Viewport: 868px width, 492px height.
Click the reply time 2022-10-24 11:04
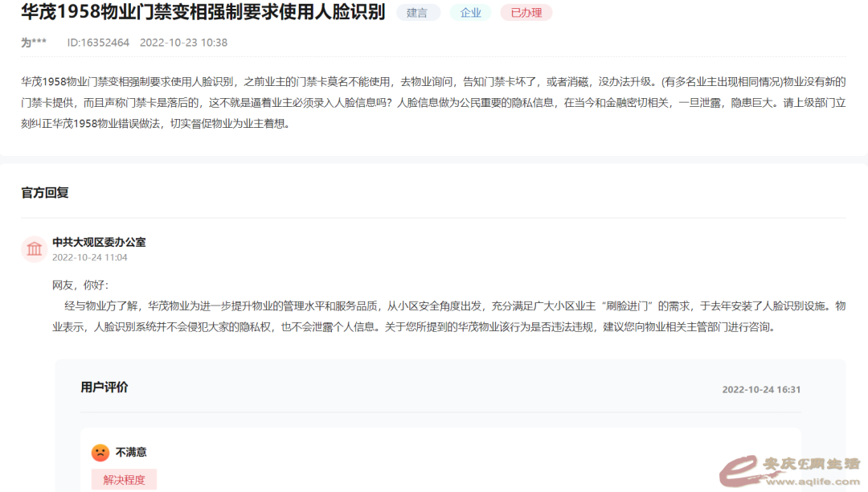pos(89,257)
